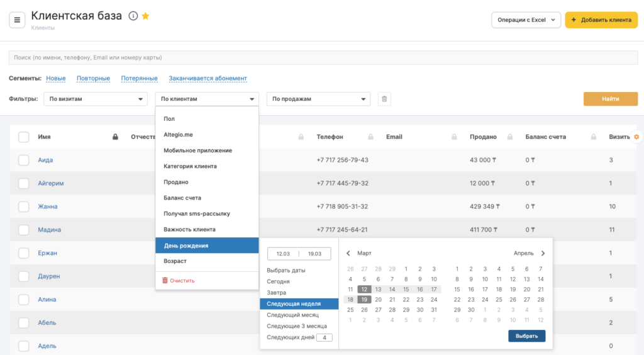Choose Следующий месяц date preset

292,315
